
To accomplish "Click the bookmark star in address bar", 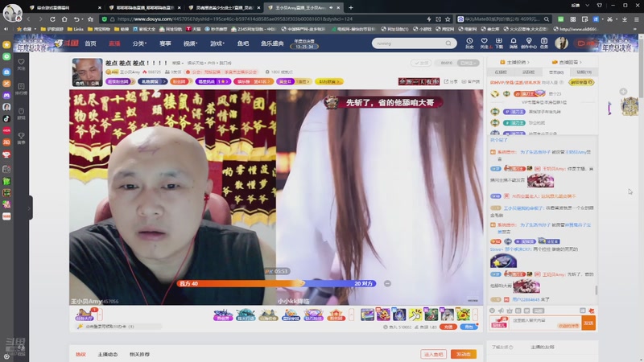I will point(448,19).
